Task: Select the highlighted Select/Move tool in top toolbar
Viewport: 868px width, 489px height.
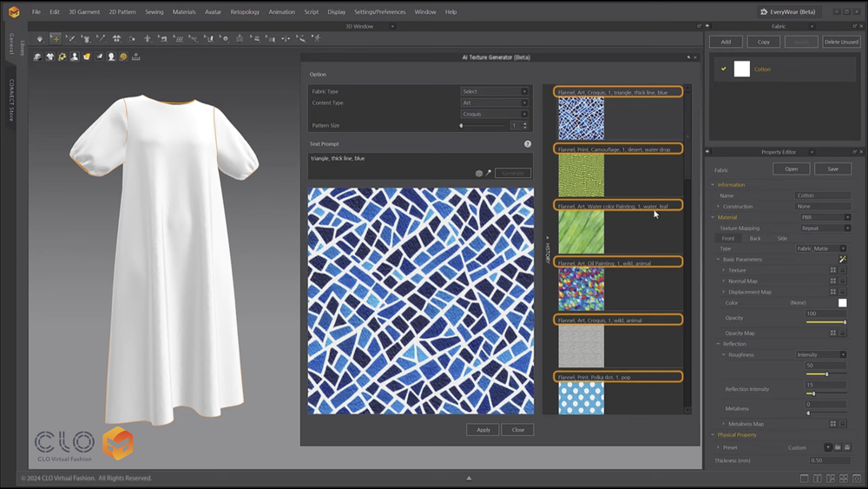Action: click(56, 38)
